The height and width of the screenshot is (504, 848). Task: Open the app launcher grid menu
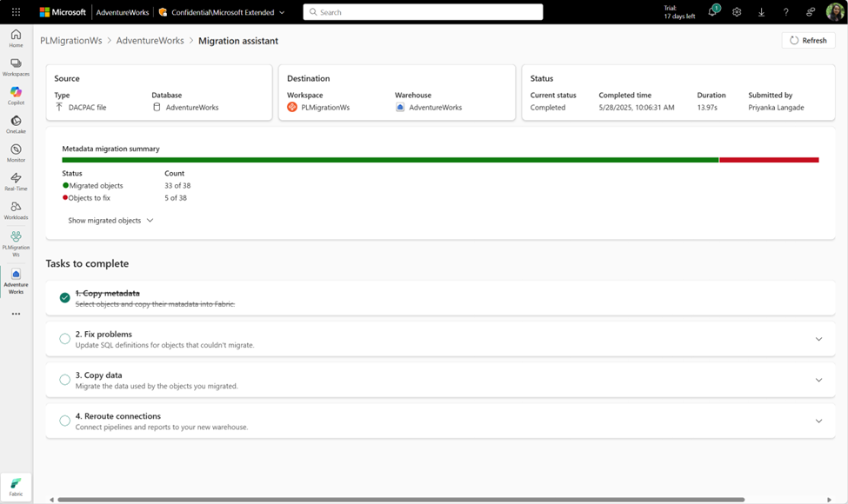tap(16, 11)
